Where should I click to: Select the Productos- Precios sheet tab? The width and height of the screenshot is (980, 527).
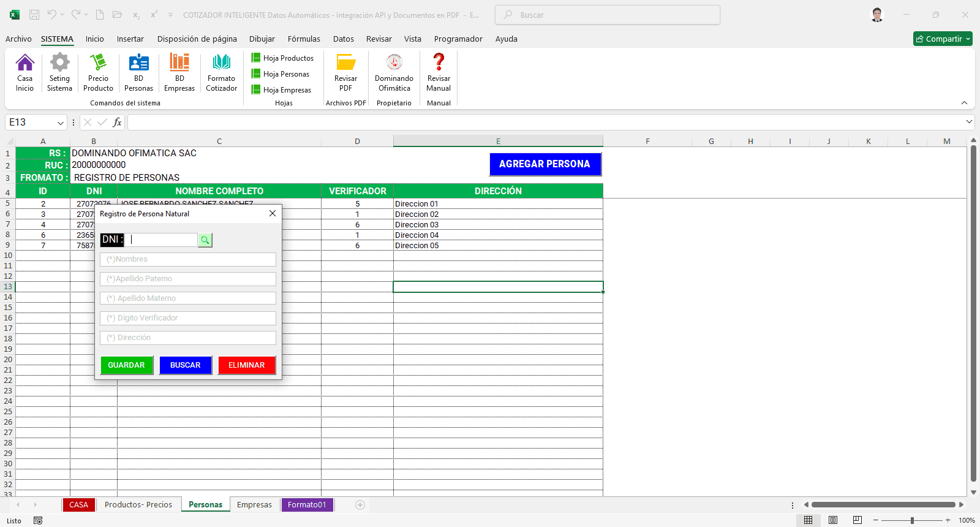138,505
